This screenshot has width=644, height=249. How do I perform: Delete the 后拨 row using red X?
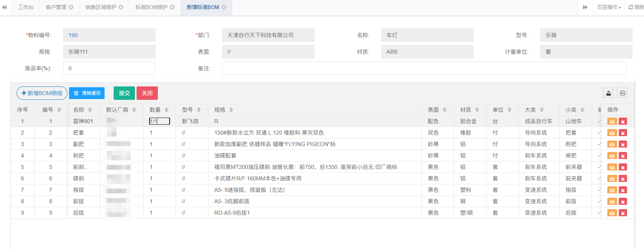[623, 213]
